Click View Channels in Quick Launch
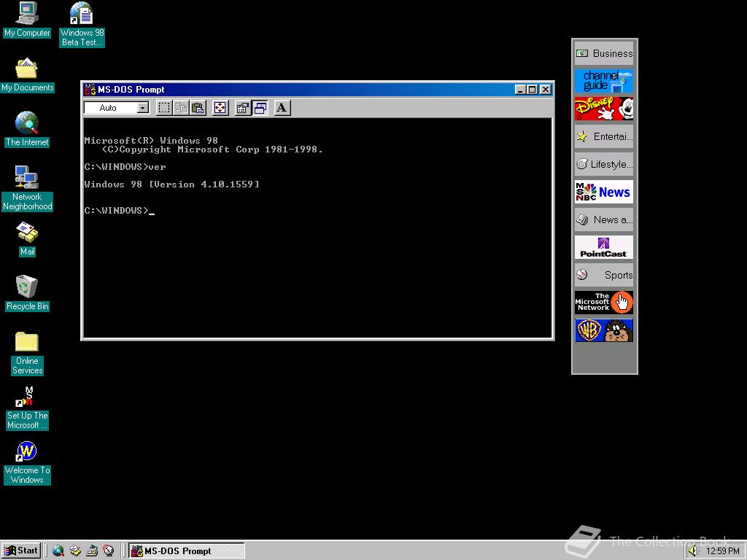 pyautogui.click(x=109, y=551)
